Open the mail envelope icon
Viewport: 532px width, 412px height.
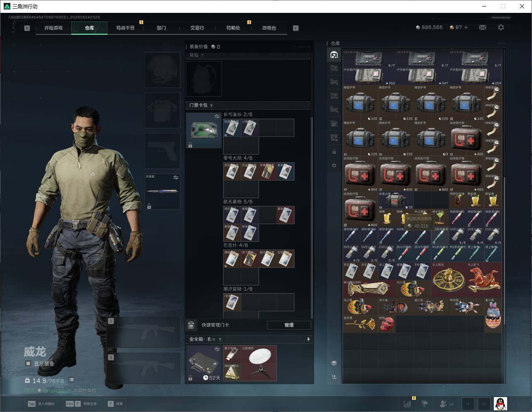coord(482,27)
